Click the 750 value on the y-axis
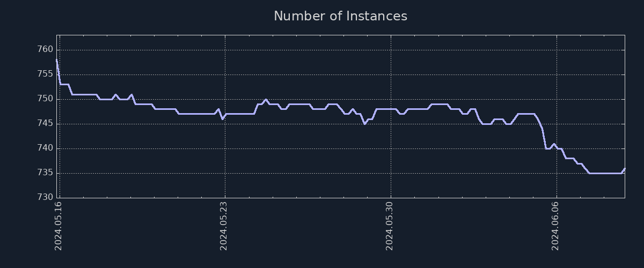 [44, 99]
